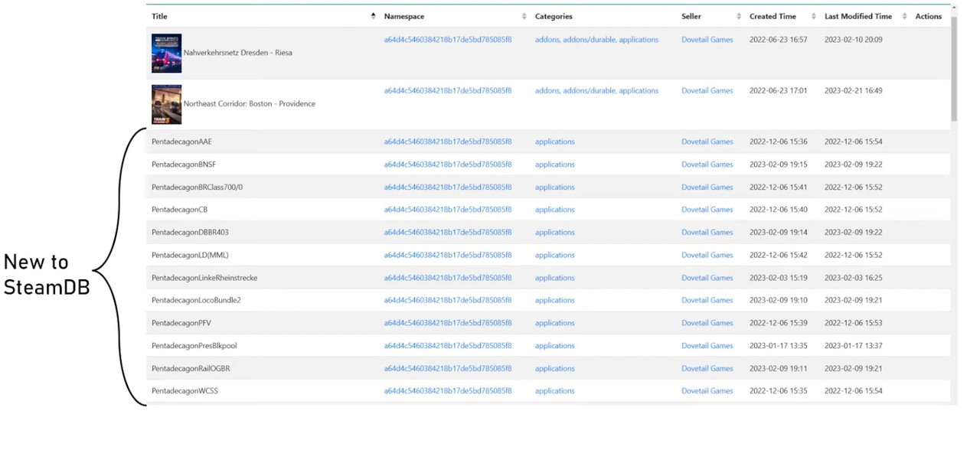Select the PentadecagonLocoBundle2 title
Viewport: 980px width, 450px height.
point(196,301)
